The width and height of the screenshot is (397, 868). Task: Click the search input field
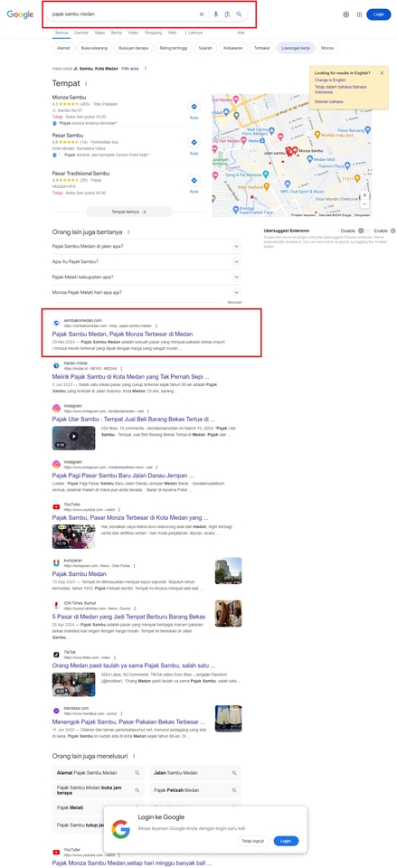[123, 14]
